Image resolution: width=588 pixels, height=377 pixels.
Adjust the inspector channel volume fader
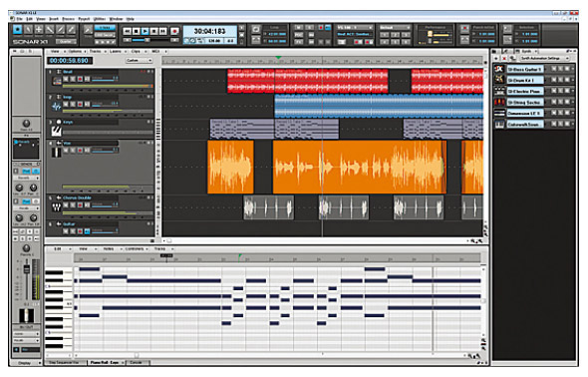27,269
